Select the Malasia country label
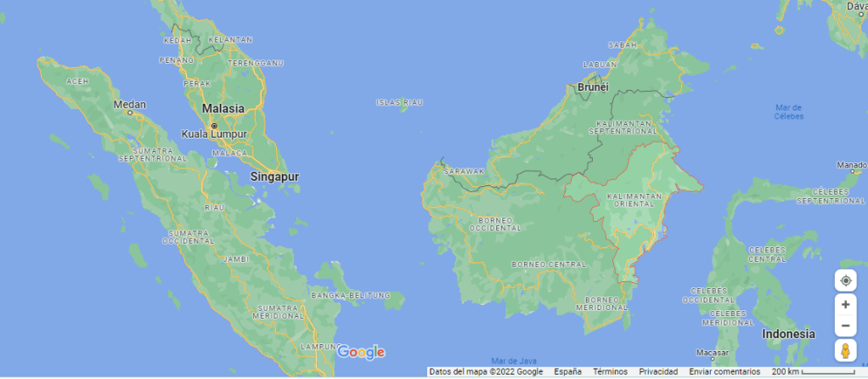This screenshot has height=379, width=868. click(223, 108)
